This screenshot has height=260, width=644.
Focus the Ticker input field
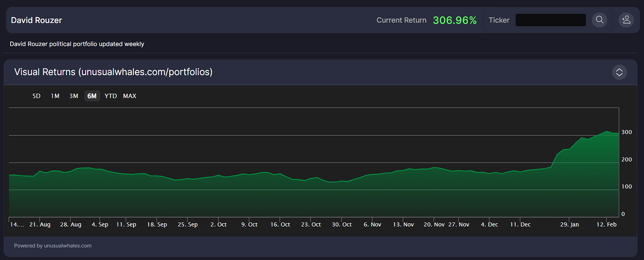[551, 20]
